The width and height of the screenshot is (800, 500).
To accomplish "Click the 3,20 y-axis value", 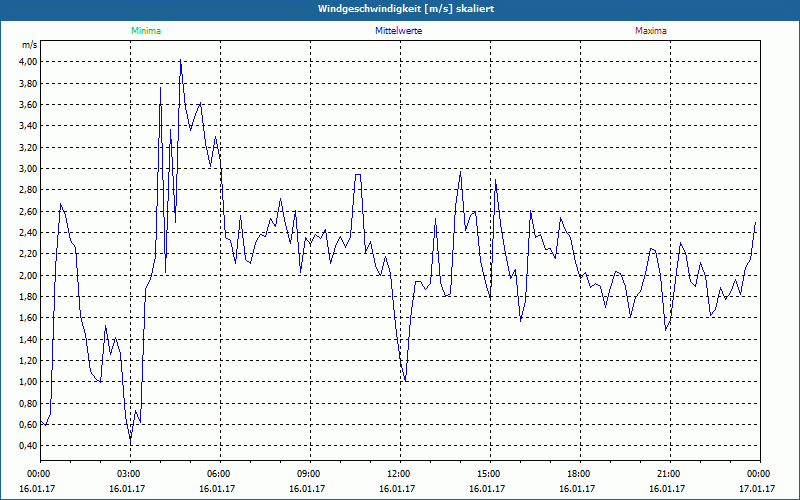I will (30, 147).
